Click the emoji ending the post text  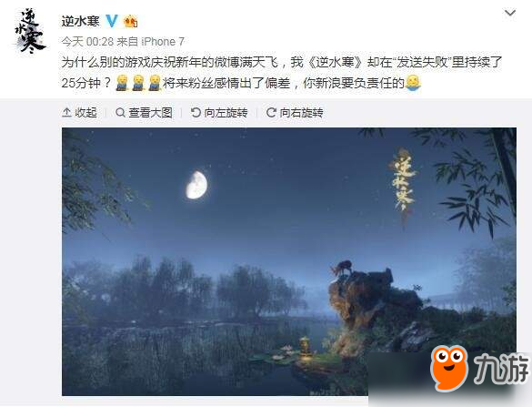click(413, 83)
